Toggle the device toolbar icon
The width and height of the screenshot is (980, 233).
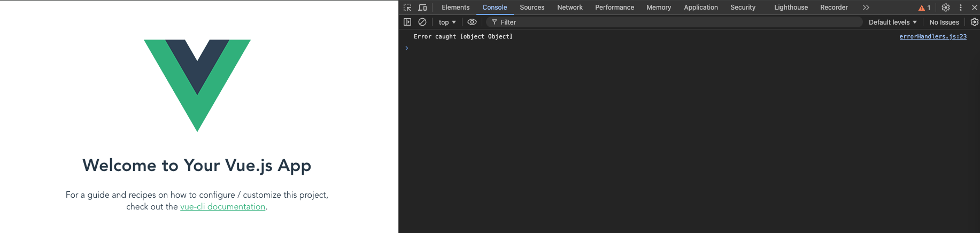[x=422, y=7]
